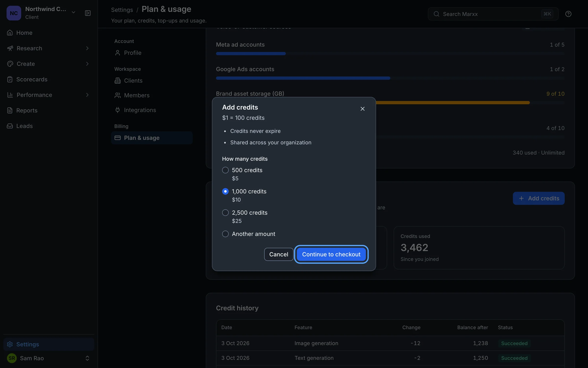
Task: Click the '340 used · Unlimited' text
Action: coord(539,153)
